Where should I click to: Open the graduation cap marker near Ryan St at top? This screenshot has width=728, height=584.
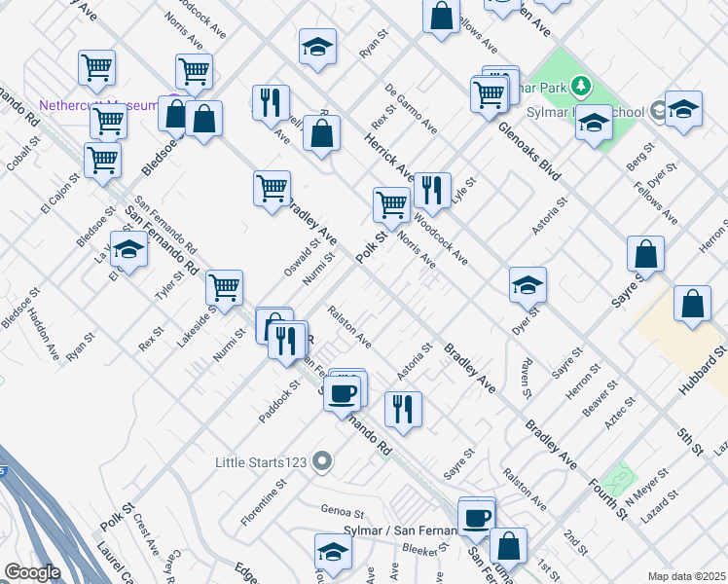[317, 47]
